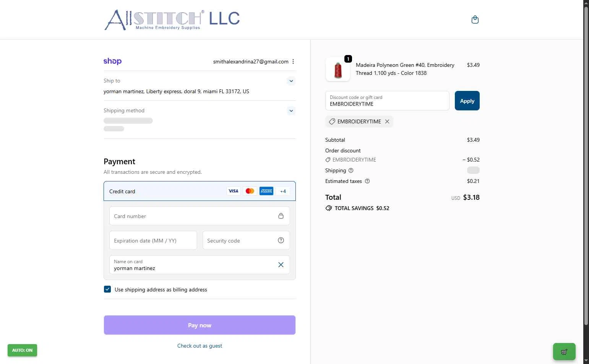Toggle Use shipping address as billing address
Image resolution: width=589 pixels, height=364 pixels.
[107, 289]
